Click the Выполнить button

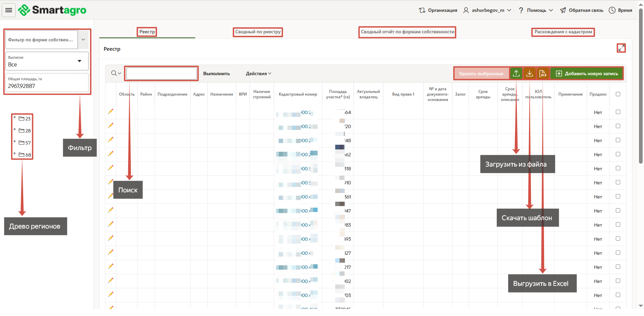216,73
